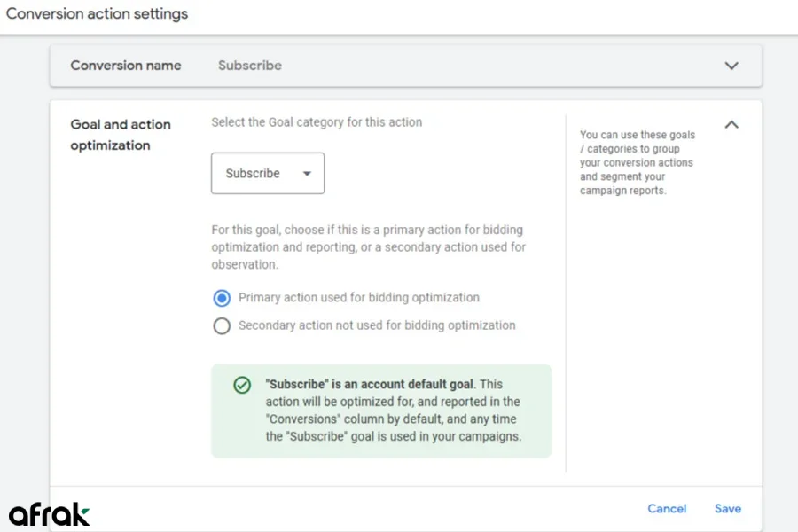Select Primary action used for bidding optimization
Screen dimensions: 798x532
click(x=222, y=298)
